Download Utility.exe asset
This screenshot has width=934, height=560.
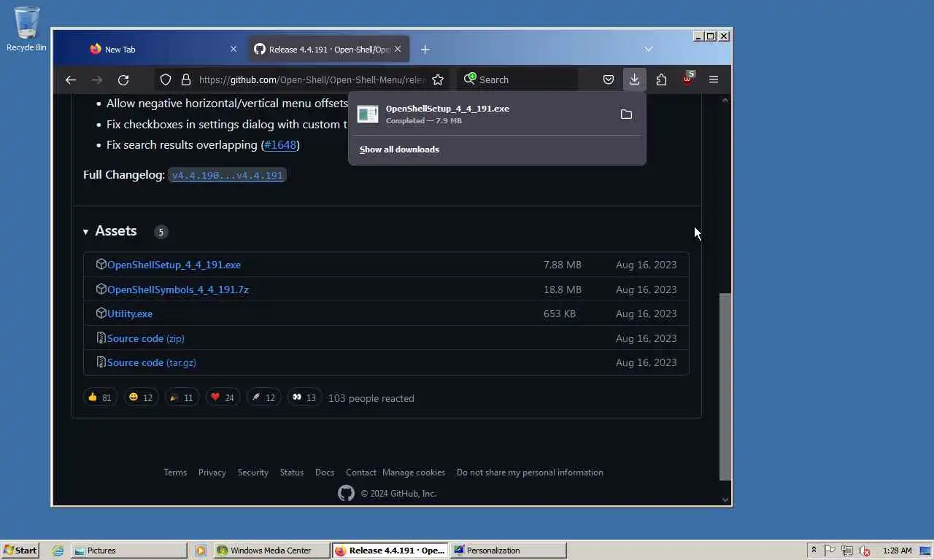point(130,314)
